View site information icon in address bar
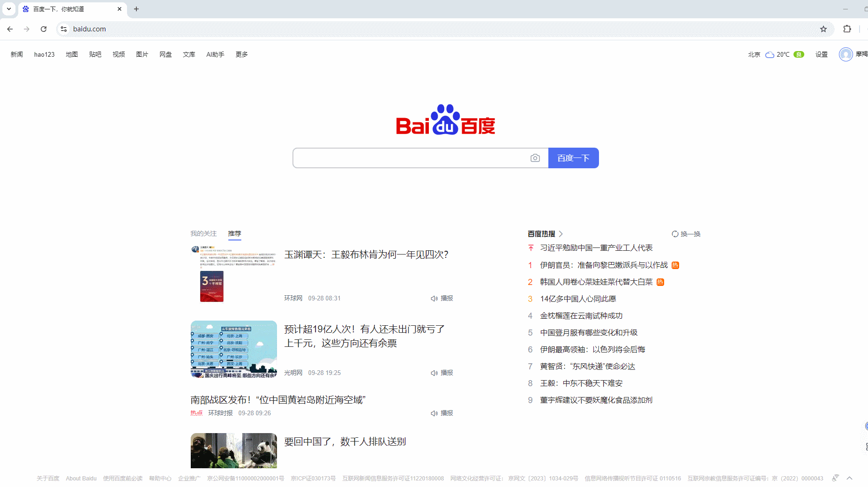Image resolution: width=868 pixels, height=487 pixels. click(64, 29)
